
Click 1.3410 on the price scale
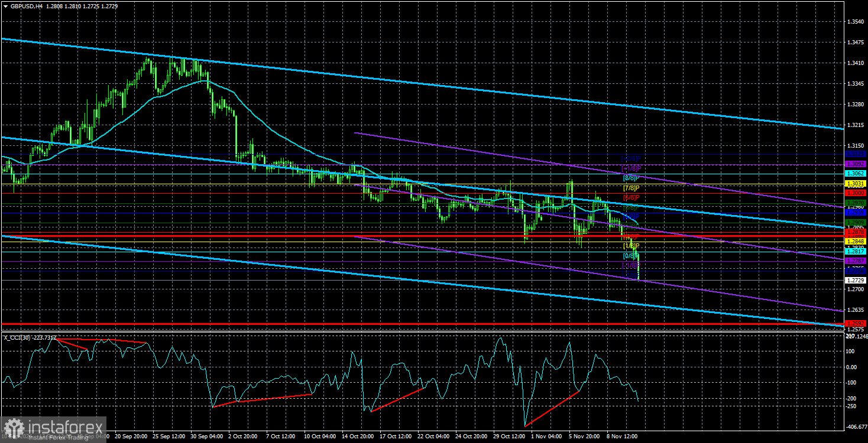click(x=856, y=63)
